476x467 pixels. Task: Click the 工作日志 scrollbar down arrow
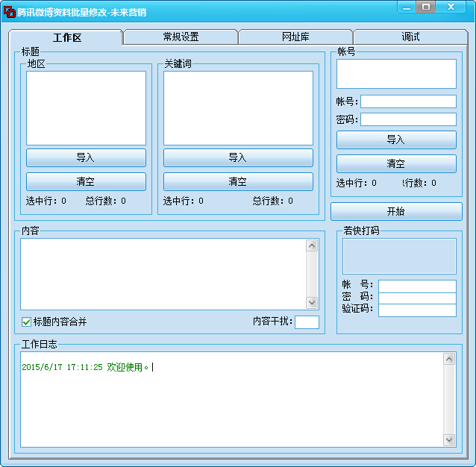(x=449, y=439)
